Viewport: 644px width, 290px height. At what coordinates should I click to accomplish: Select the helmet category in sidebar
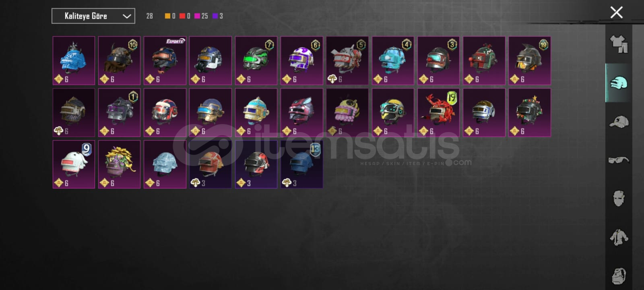pos(619,83)
